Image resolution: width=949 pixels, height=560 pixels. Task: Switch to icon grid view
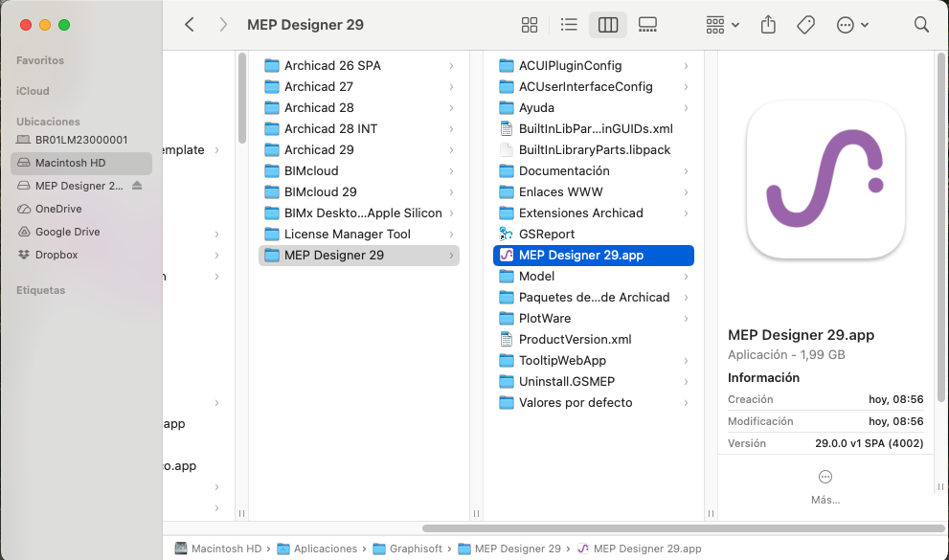[530, 25]
